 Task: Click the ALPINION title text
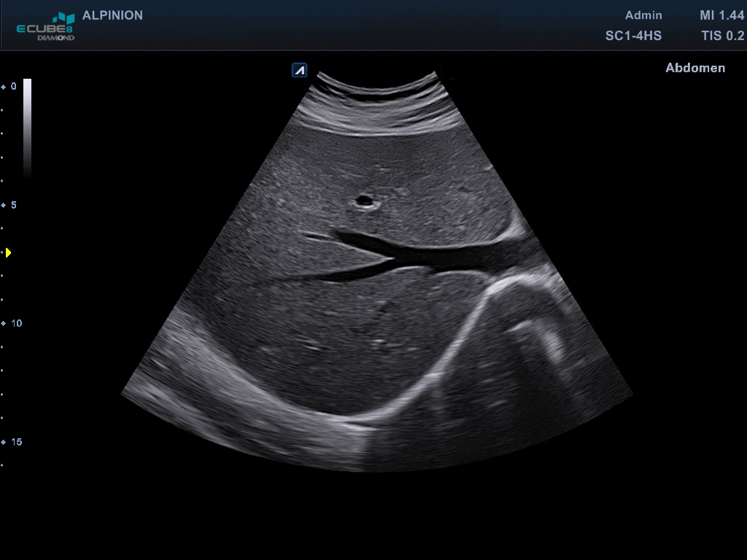point(112,15)
